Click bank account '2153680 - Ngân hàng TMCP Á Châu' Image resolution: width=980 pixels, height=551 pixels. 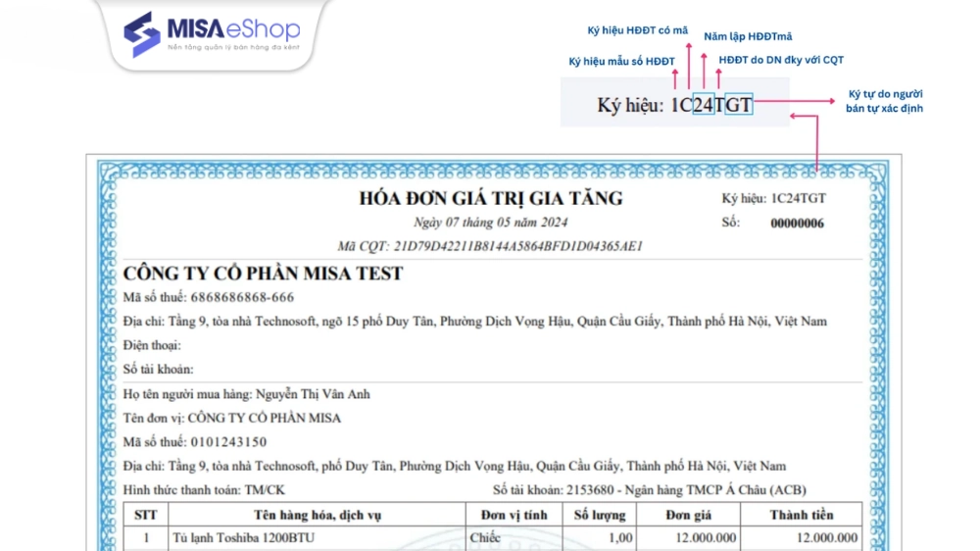[x=686, y=489]
